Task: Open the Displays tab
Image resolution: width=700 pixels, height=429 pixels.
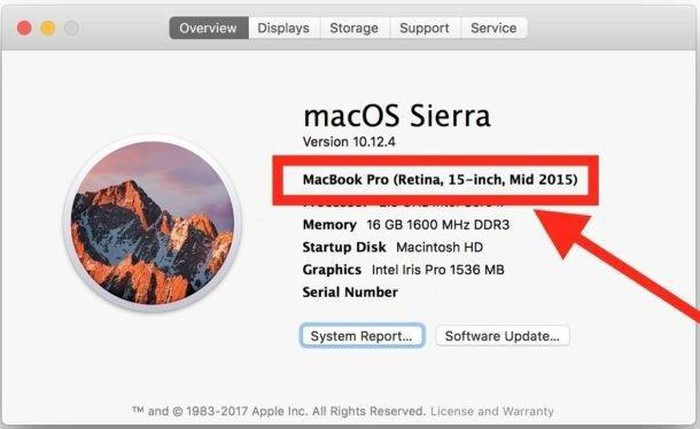Action: [x=283, y=28]
